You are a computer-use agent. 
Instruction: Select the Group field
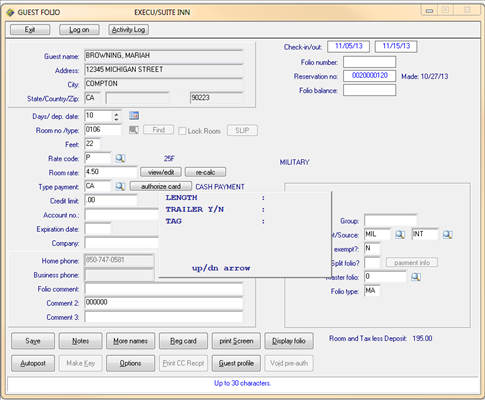pyautogui.click(x=391, y=220)
